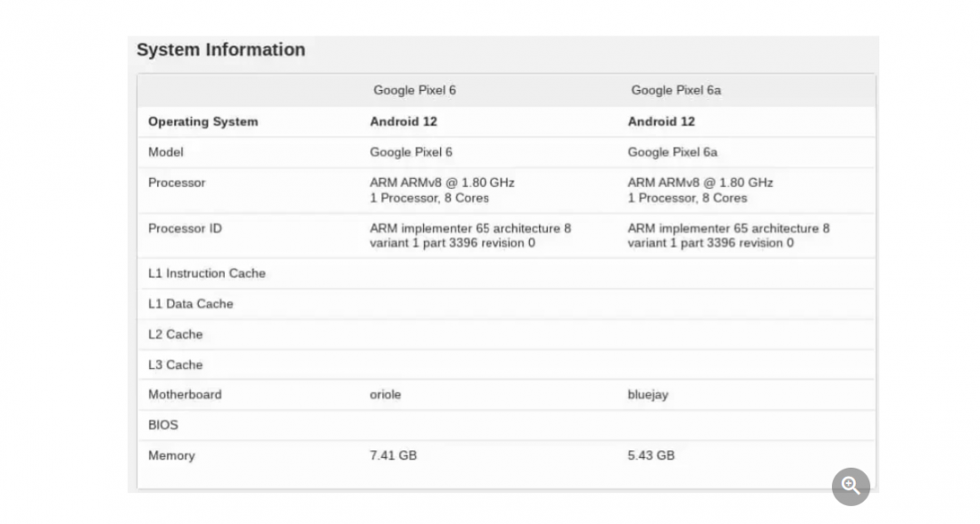Select the System Information heading
The width and height of the screenshot is (980, 524).
point(220,50)
